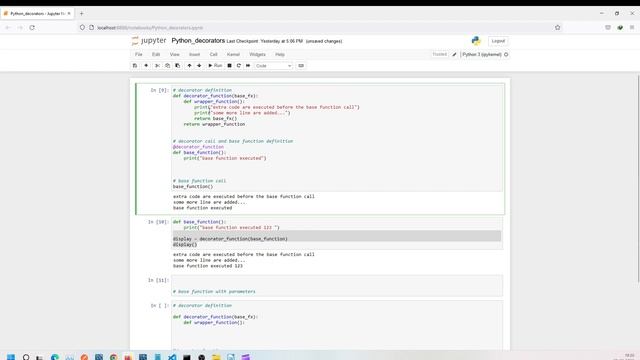Viewport: 640px width, 360px height.
Task: Interrupt the kernel with stop icon
Action: click(229, 66)
